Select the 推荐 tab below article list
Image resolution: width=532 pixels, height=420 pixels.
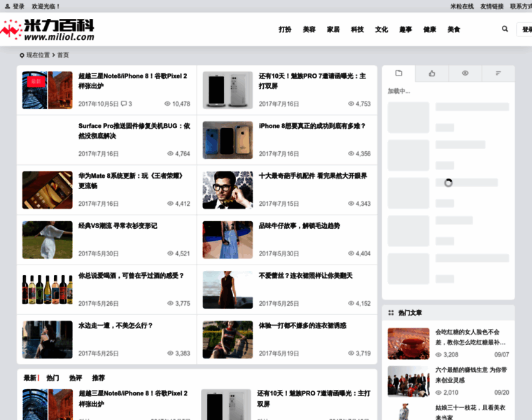pyautogui.click(x=98, y=378)
